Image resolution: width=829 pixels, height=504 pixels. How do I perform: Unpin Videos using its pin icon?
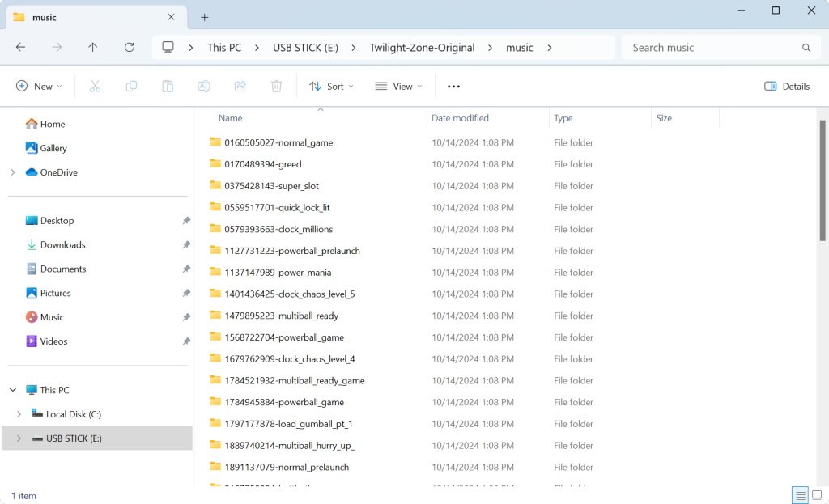(x=186, y=341)
